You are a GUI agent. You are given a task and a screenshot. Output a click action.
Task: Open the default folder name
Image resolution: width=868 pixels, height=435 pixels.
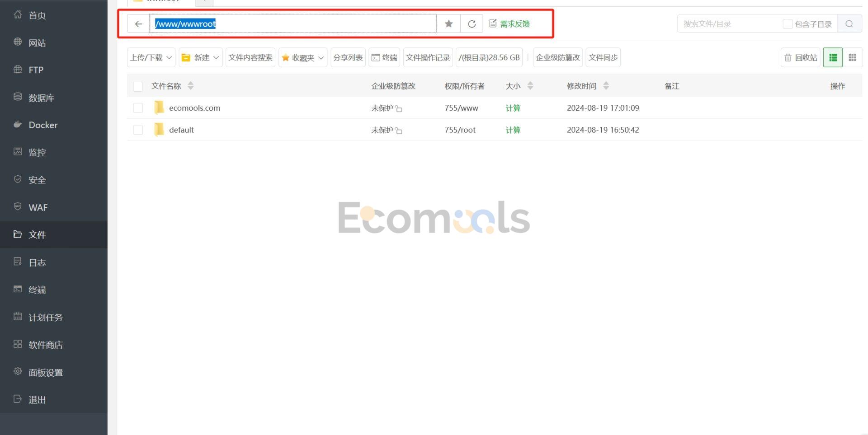point(181,130)
